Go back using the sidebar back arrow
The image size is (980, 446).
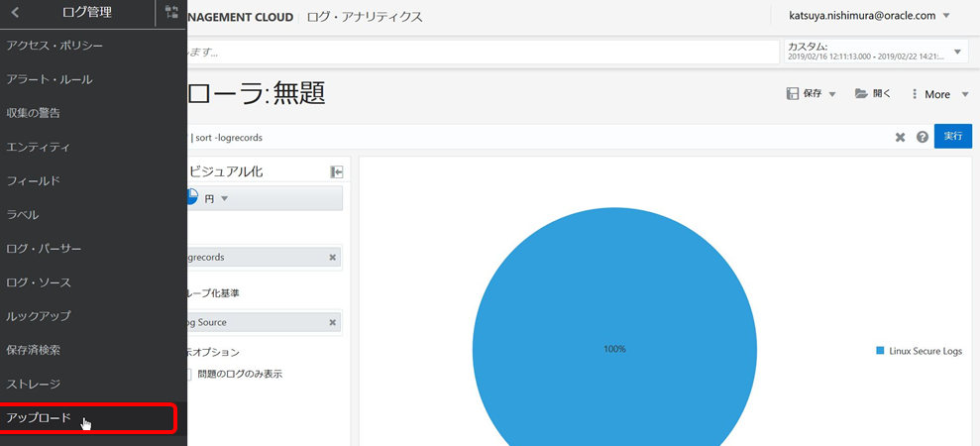coord(16,13)
